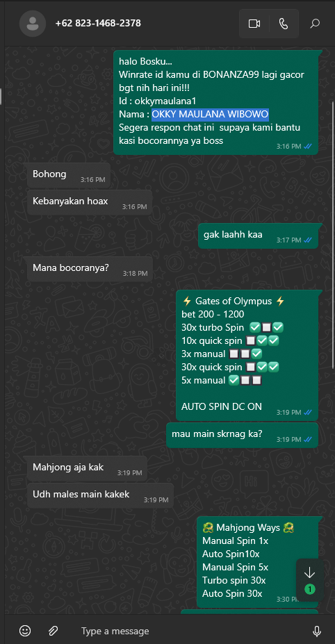335x644 pixels.
Task: Click the Gates of Olympus message bubble
Action: tap(247, 356)
